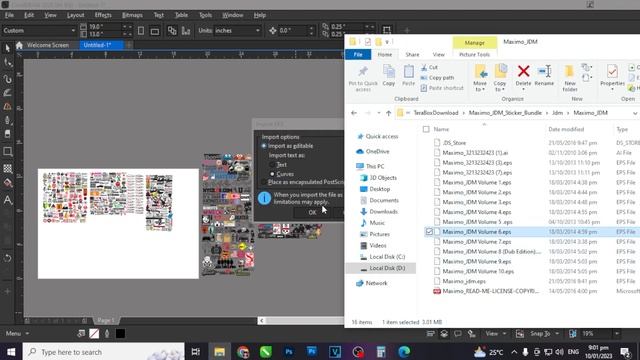Open the Effects menu
This screenshot has height=360, width=640.
click(103, 15)
